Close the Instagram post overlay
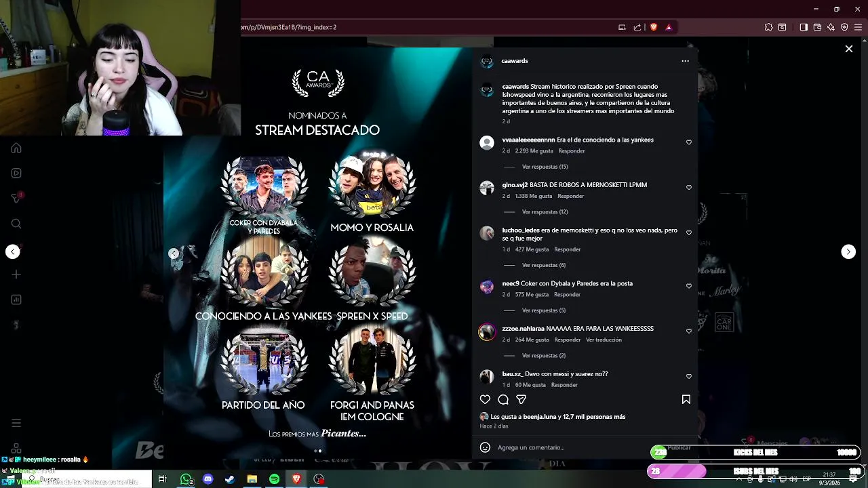This screenshot has height=488, width=868. point(848,49)
